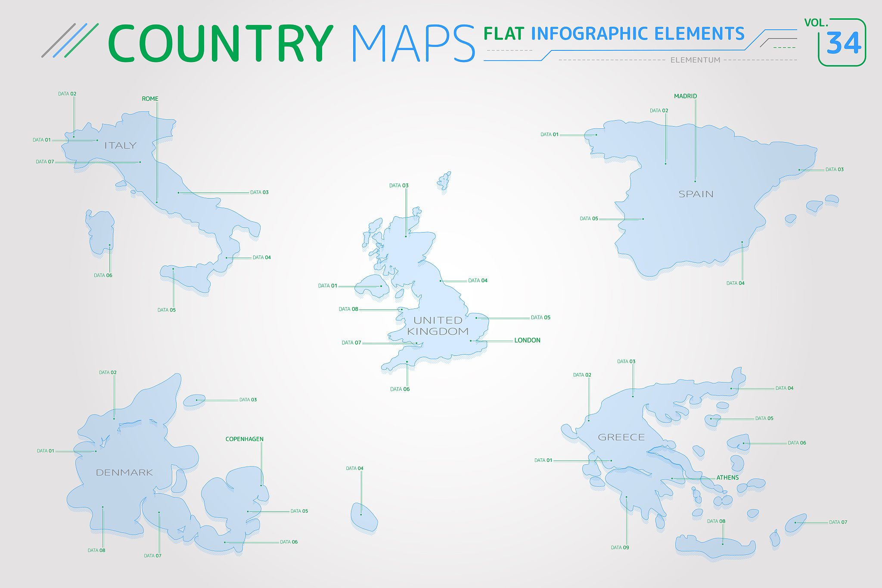Click the UNITED KINGDOM country name
Viewport: 882px width, 588px height.
click(438, 326)
